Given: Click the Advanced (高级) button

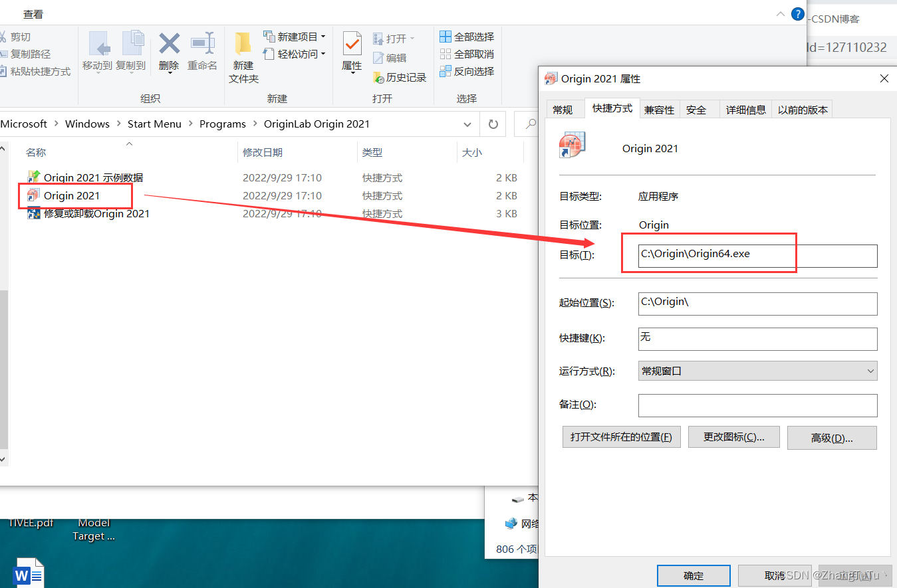Looking at the screenshot, I should [832, 438].
